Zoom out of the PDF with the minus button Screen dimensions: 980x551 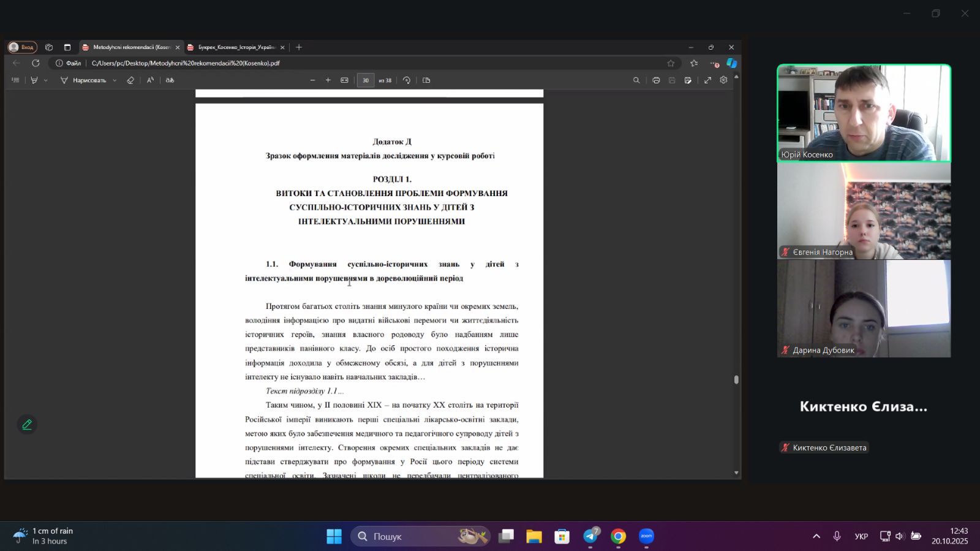(312, 80)
